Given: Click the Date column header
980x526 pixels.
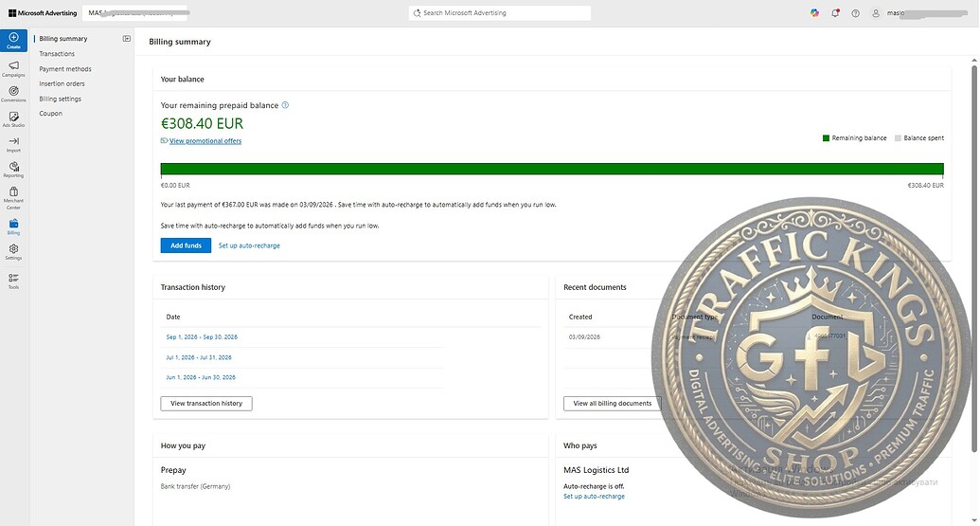Looking at the screenshot, I should 173,317.
